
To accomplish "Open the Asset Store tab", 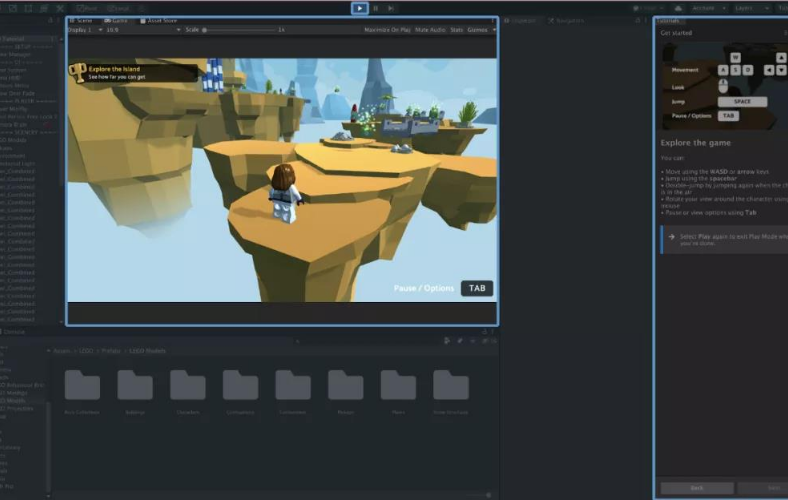I will [159, 21].
